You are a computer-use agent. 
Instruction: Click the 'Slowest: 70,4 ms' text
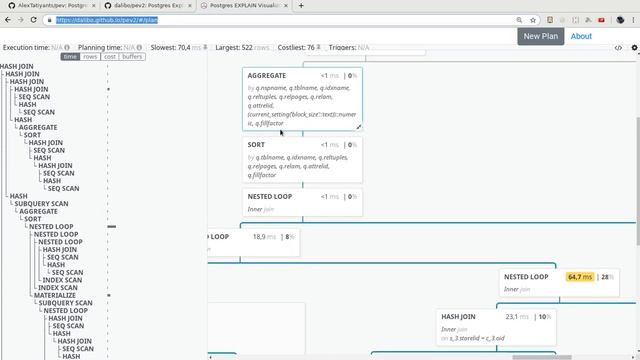176,47
